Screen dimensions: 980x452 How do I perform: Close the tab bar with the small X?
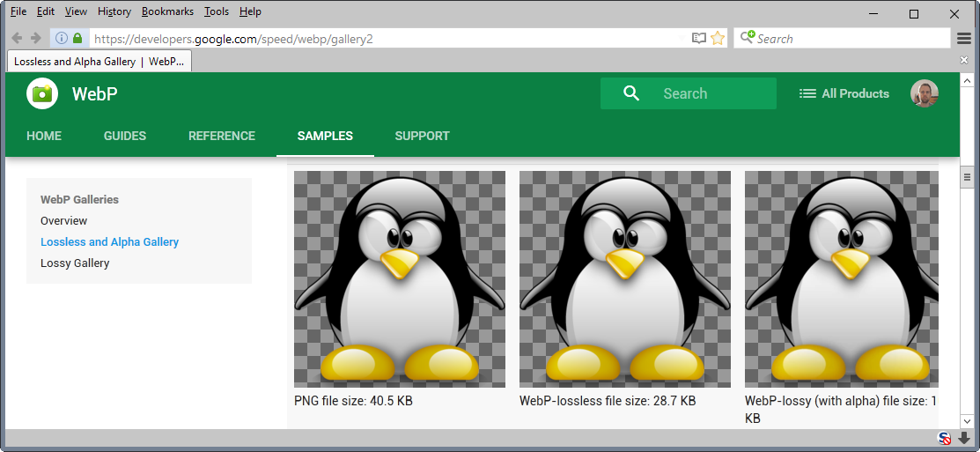964,60
